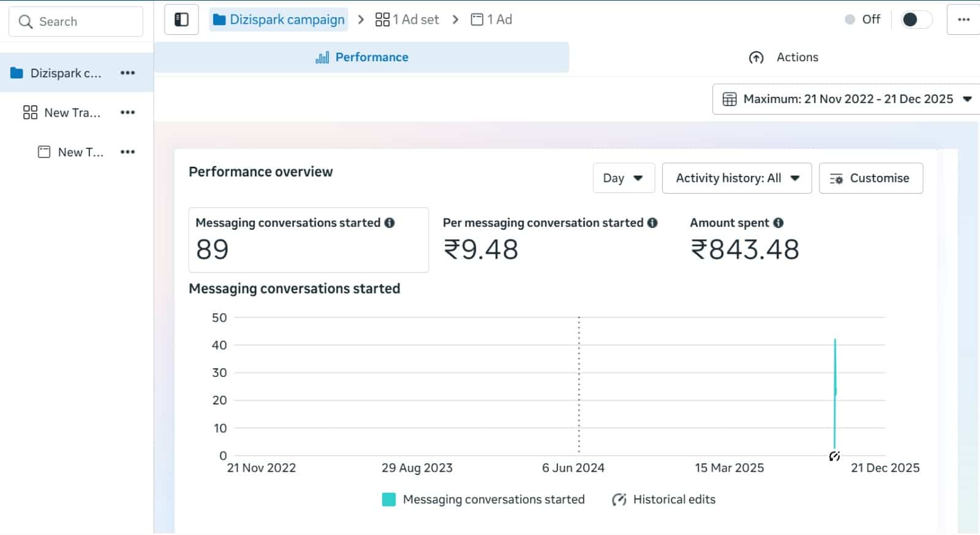This screenshot has height=535, width=980.
Task: Toggle Messaging conversations started legend series
Action: tap(483, 499)
